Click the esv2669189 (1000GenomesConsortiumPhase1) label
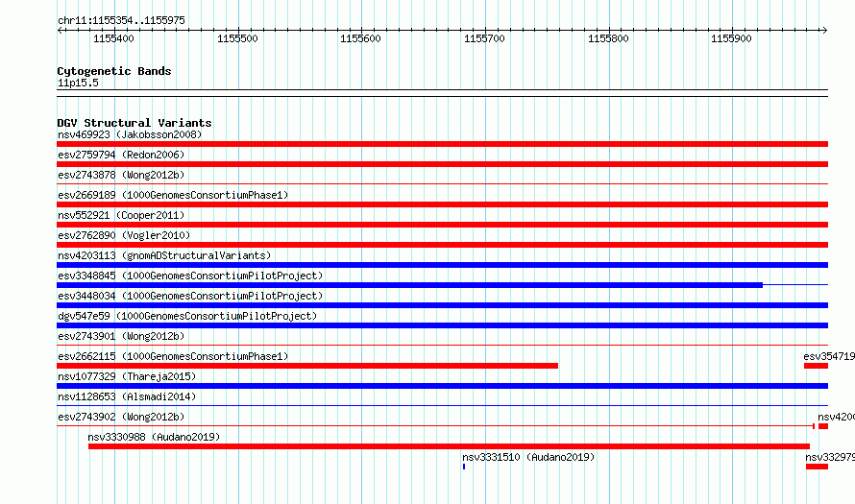The height and width of the screenshot is (504, 855). [x=173, y=195]
